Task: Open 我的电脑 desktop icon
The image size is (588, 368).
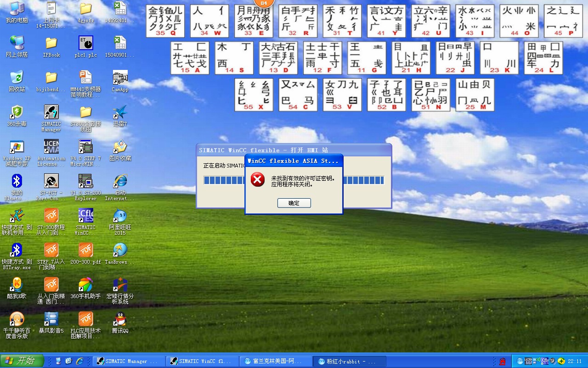Action: [x=17, y=12]
